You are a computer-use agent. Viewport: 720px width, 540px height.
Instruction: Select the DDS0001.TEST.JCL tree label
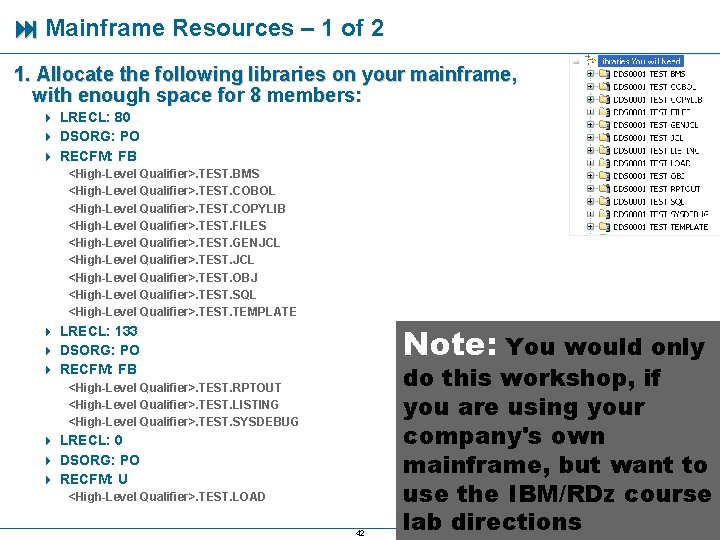coord(648,138)
